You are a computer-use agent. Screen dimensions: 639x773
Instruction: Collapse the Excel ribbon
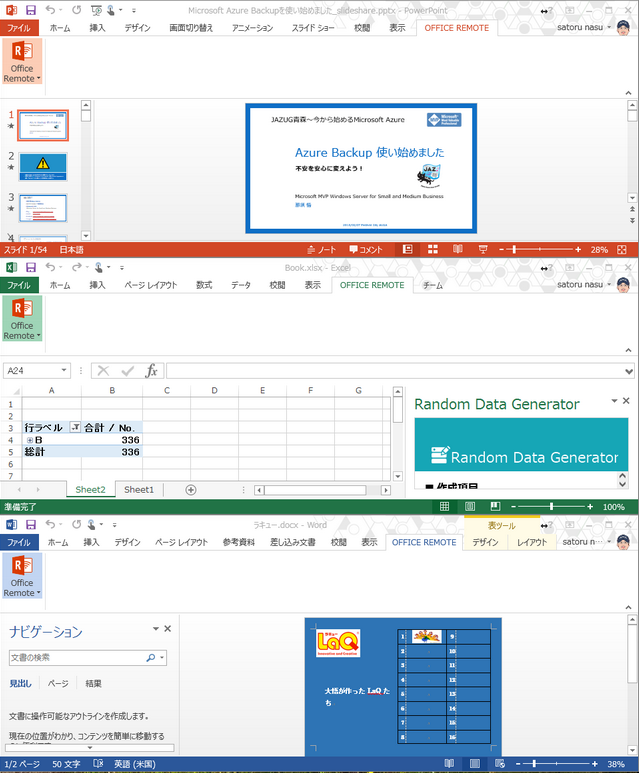click(628, 350)
